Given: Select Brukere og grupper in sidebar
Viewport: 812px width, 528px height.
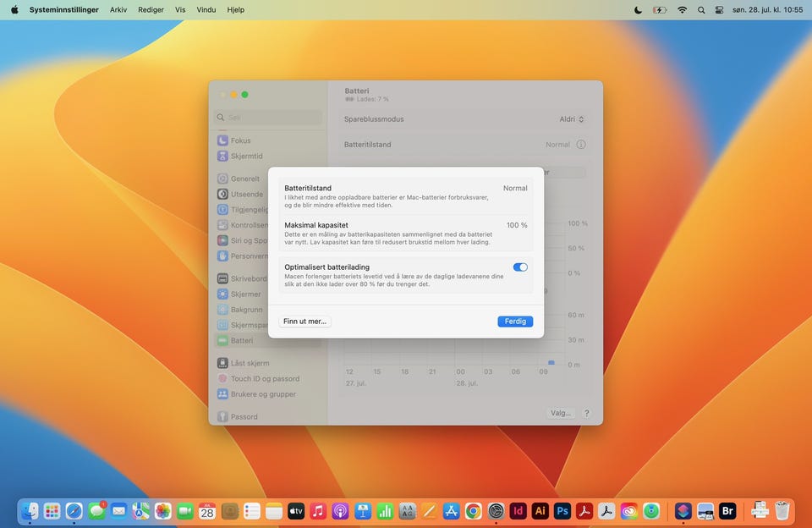Looking at the screenshot, I should [x=268, y=394].
